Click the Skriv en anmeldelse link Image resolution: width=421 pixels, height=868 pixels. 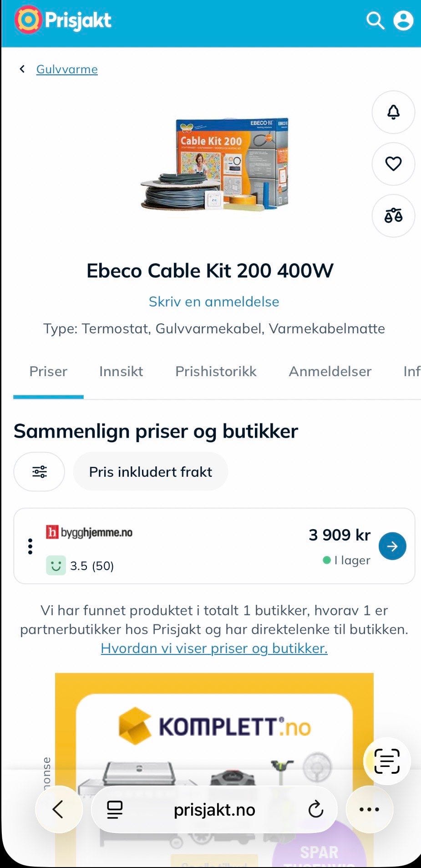214,301
